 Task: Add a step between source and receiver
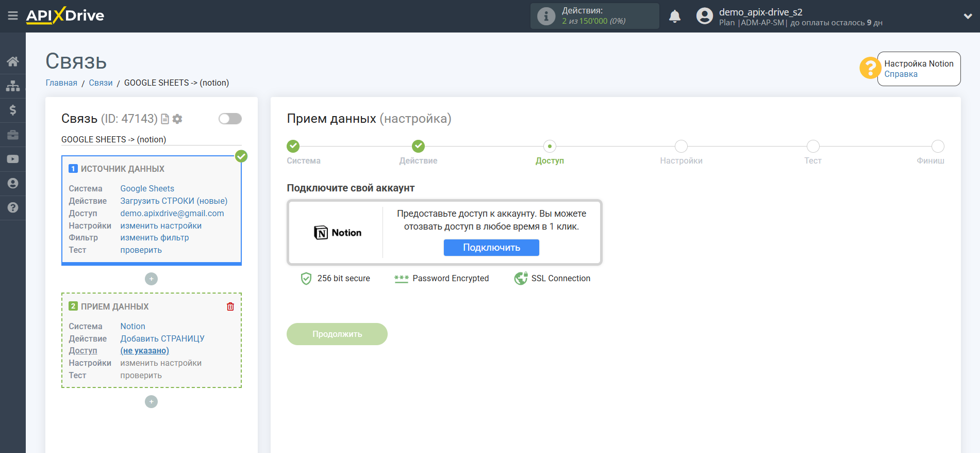(x=151, y=279)
